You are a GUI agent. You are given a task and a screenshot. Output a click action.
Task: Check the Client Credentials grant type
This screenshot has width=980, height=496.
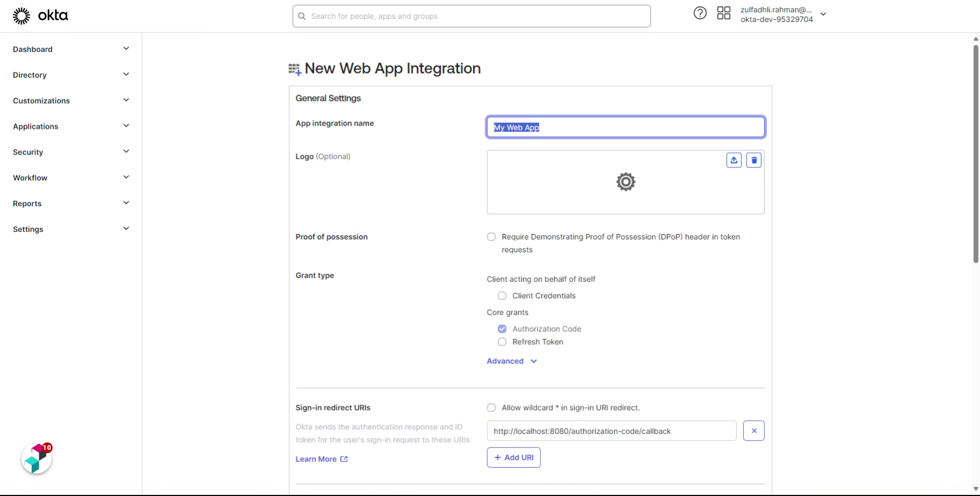click(502, 296)
